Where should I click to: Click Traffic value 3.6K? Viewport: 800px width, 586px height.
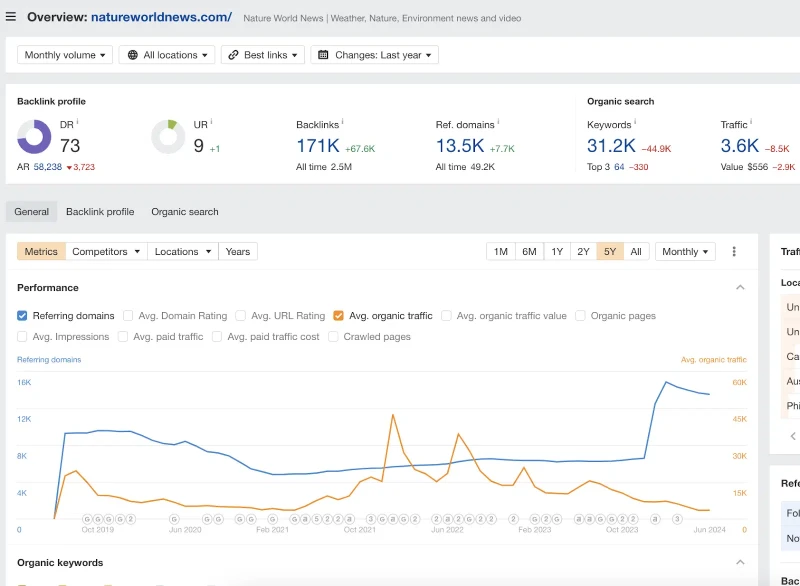click(x=740, y=146)
